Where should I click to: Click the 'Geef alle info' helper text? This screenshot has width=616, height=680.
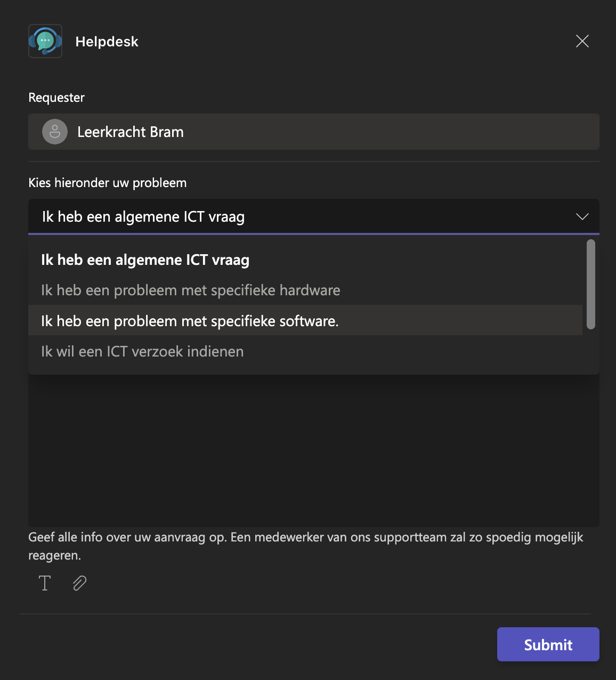(305, 537)
